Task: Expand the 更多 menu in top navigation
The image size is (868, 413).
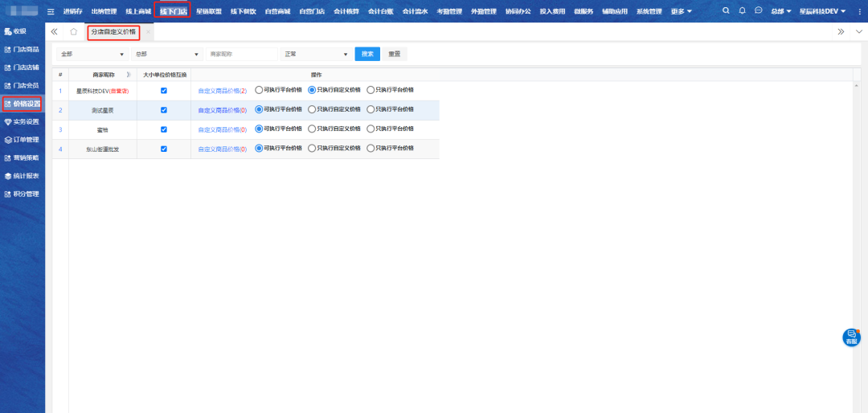Action: tap(681, 11)
